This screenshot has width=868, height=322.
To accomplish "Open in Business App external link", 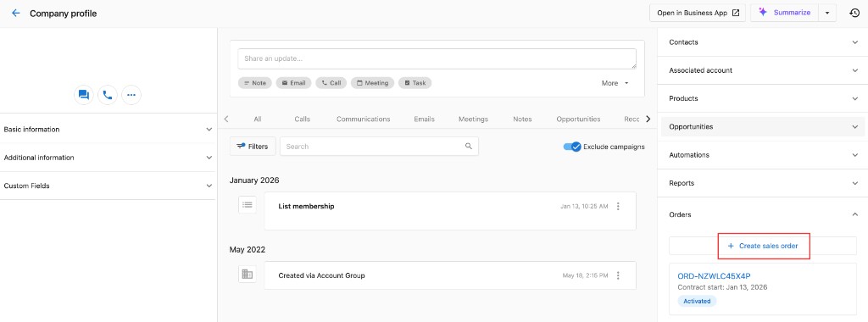I will pos(698,13).
